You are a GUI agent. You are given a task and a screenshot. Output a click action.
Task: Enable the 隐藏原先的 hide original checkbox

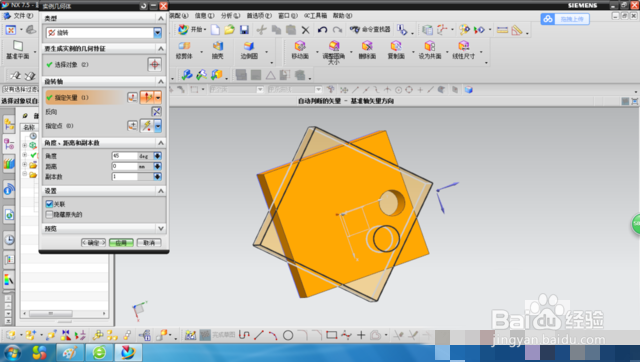49,214
